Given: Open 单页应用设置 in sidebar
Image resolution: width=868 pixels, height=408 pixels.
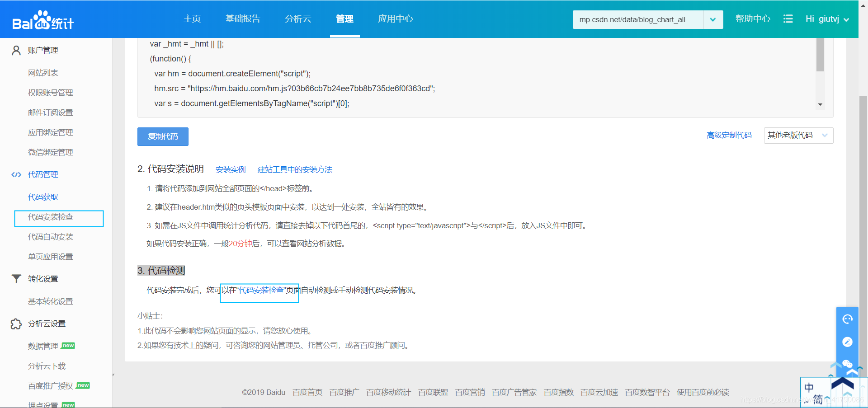Looking at the screenshot, I should tap(51, 257).
